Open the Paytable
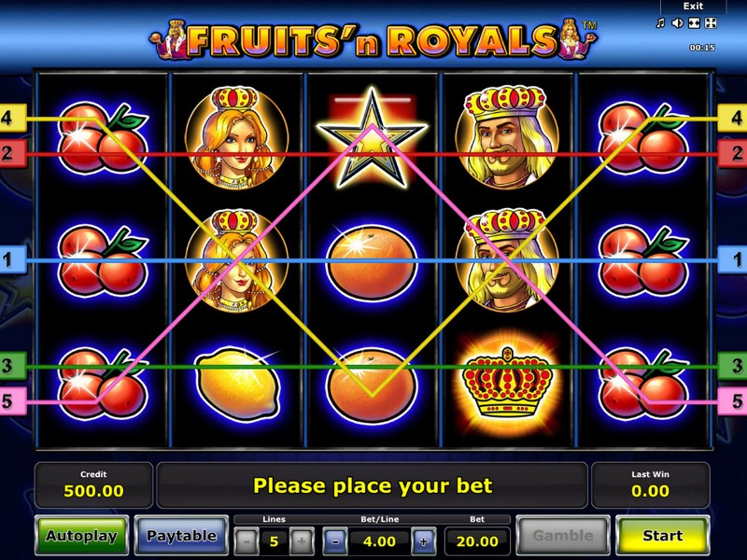Screen dimensions: 747x560 click(x=181, y=536)
